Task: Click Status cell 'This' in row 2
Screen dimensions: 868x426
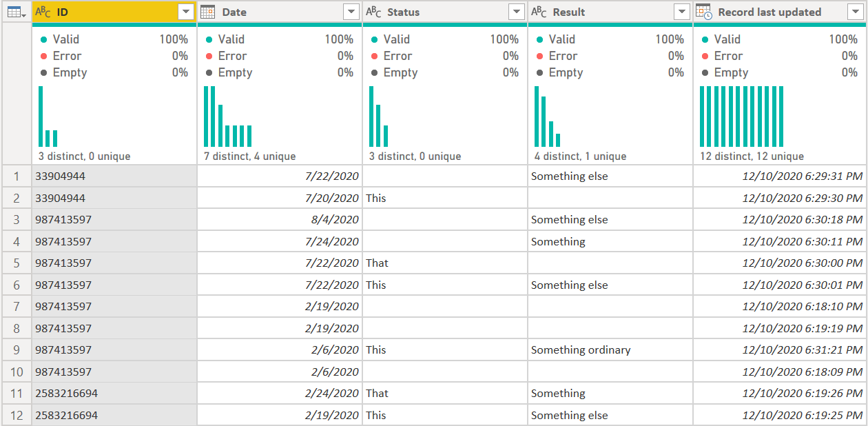Action: (x=445, y=198)
